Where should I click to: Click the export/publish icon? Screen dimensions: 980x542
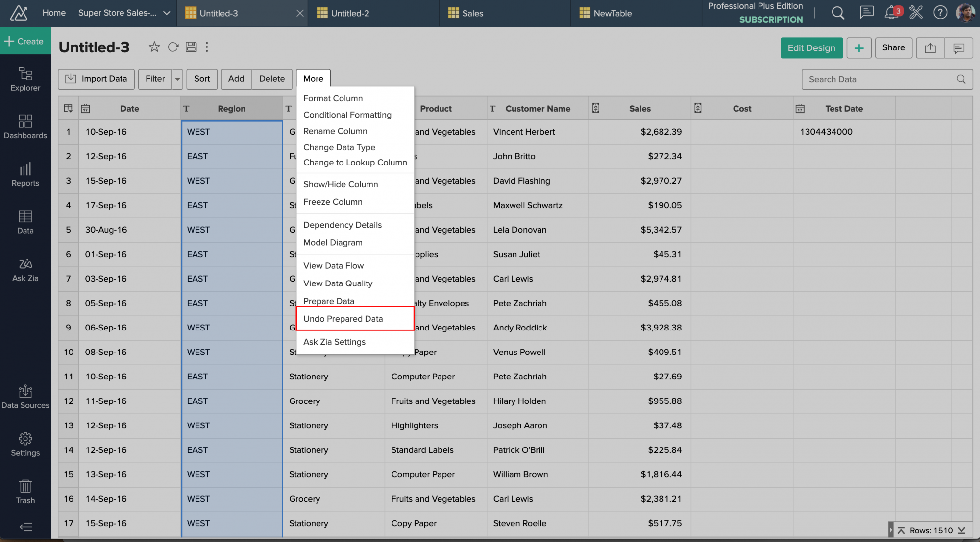coord(930,48)
